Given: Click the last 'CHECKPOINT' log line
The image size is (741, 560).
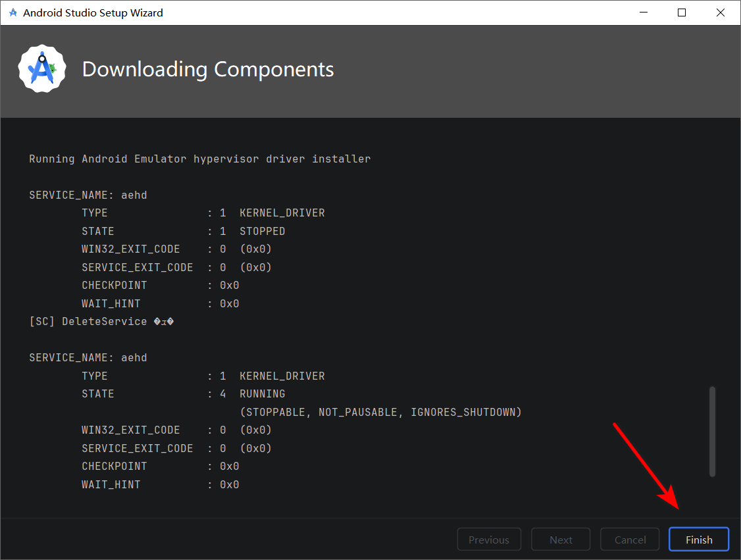Looking at the screenshot, I should pos(160,467).
